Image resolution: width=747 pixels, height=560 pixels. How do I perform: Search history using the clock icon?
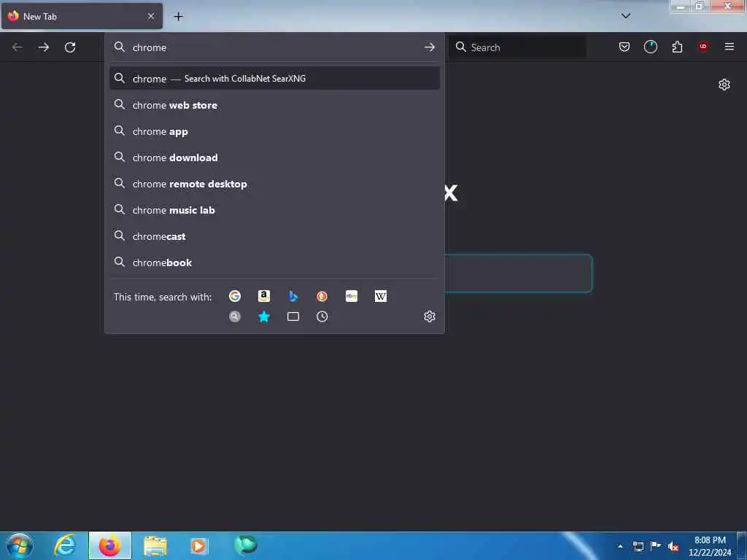tap(322, 316)
